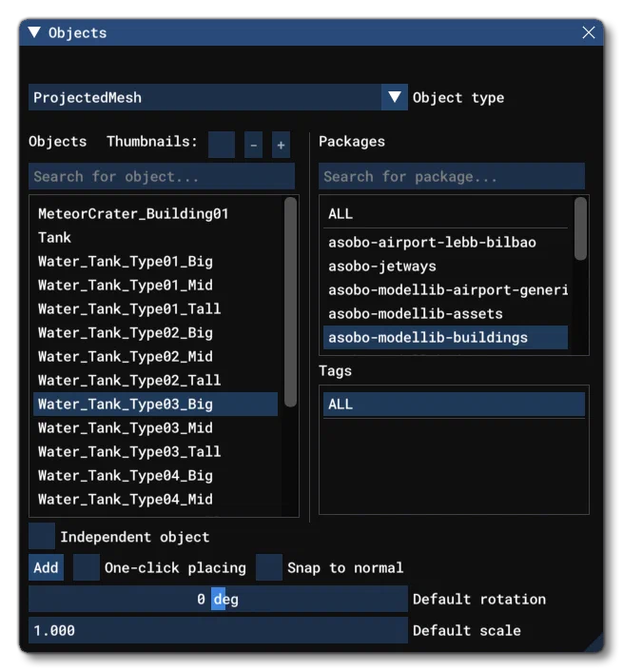
Task: Choose asobo-modellib-assets package
Action: click(x=445, y=313)
